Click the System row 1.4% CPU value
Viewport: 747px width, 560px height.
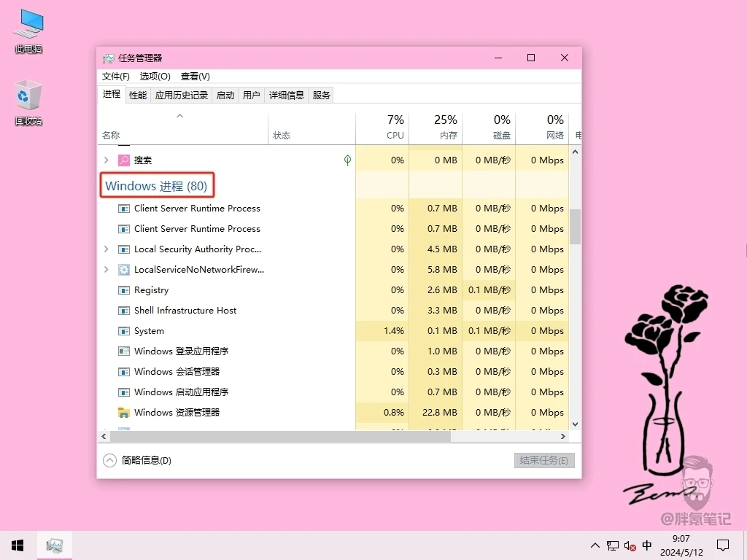[x=394, y=331]
